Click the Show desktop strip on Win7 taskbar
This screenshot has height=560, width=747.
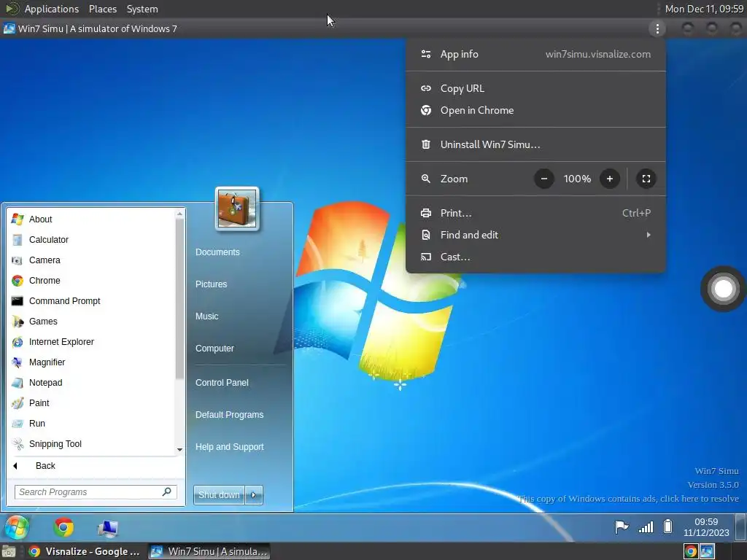[x=740, y=527]
